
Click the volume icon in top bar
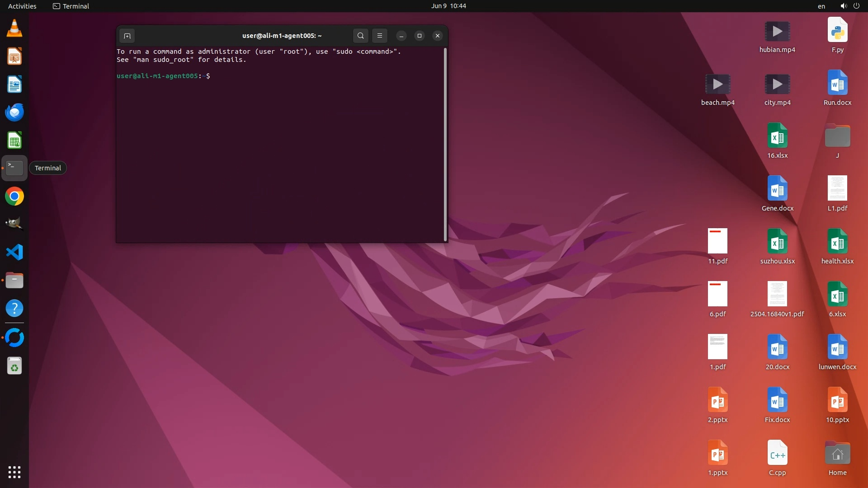coord(843,6)
